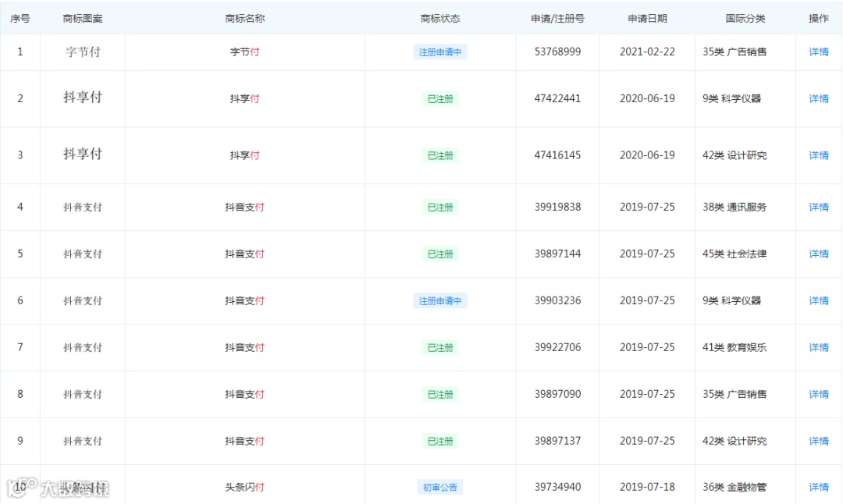Click the 抖音支付 trademark image in row 4
Image resolution: width=843 pixels, height=504 pixels.
pos(83,208)
